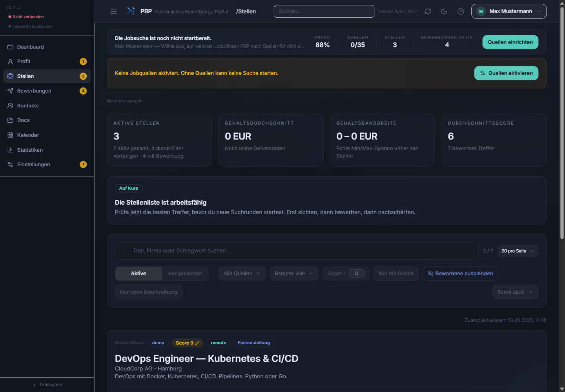The height and width of the screenshot is (392, 565).
Task: Click the demo tag
Action: (158, 343)
